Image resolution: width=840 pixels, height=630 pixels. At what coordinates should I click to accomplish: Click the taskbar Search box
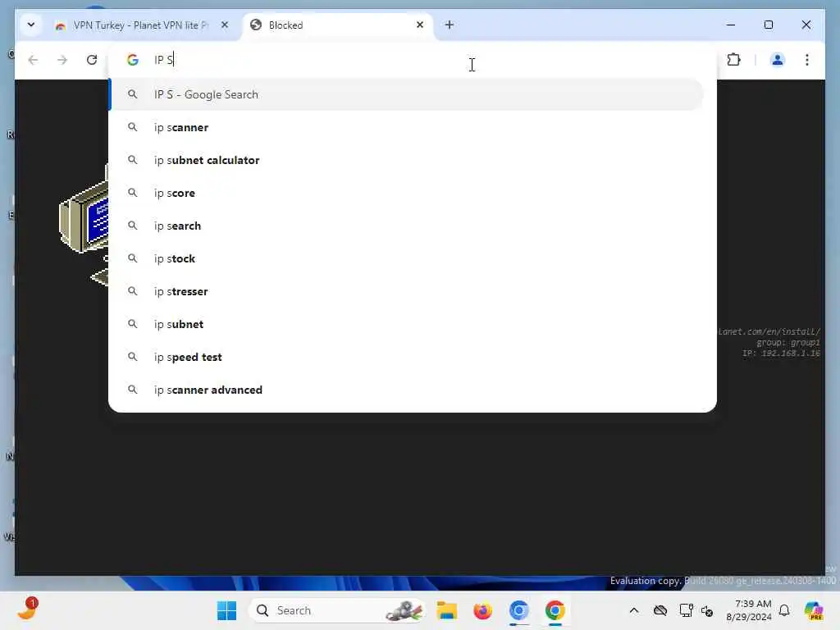pyautogui.click(x=336, y=610)
